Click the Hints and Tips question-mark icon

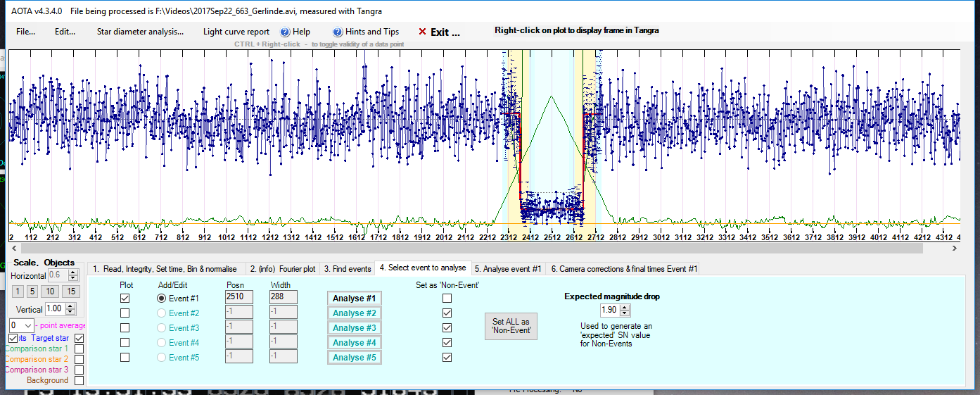338,32
